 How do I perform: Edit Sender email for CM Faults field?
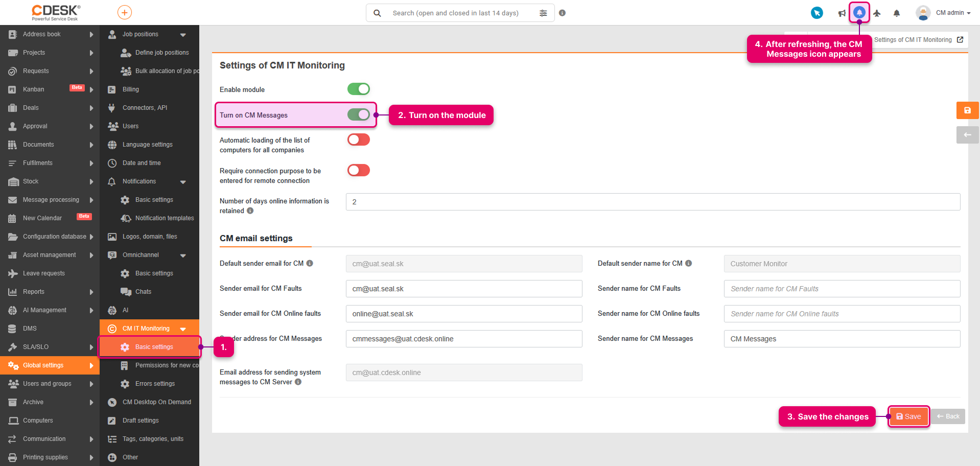tap(464, 289)
